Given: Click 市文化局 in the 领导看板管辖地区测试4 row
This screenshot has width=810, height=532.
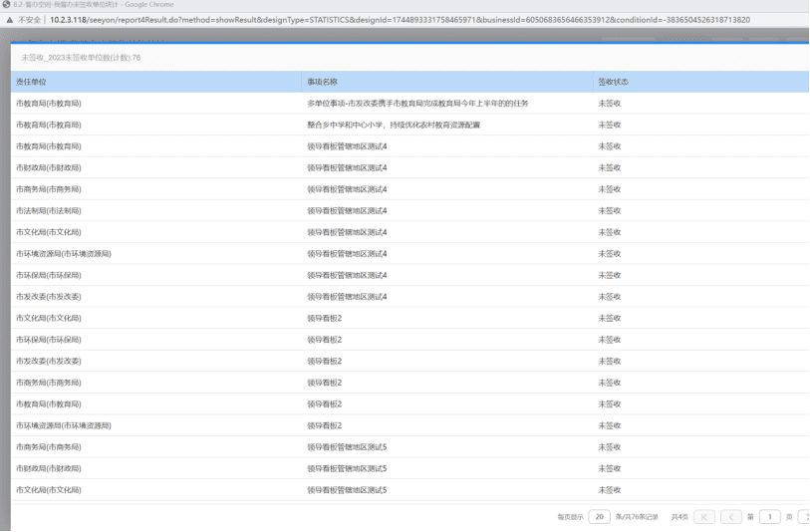Looking at the screenshot, I should (x=49, y=232).
